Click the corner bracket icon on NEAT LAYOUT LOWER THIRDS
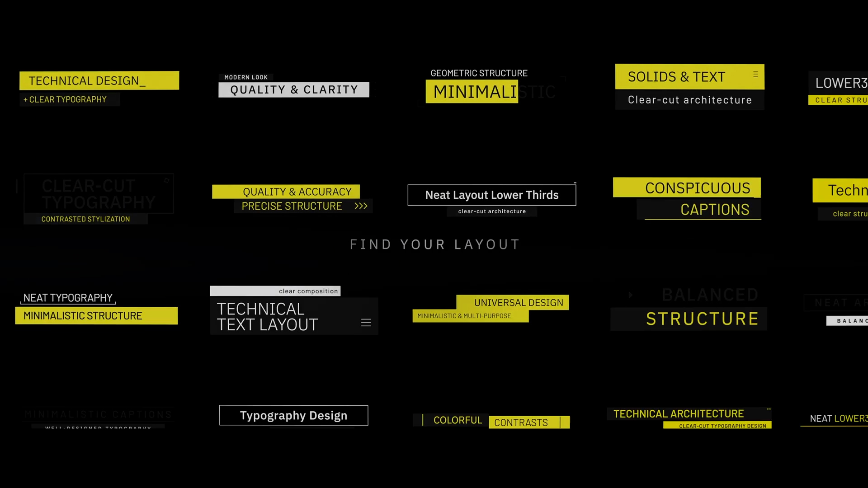868x488 pixels. tap(574, 183)
